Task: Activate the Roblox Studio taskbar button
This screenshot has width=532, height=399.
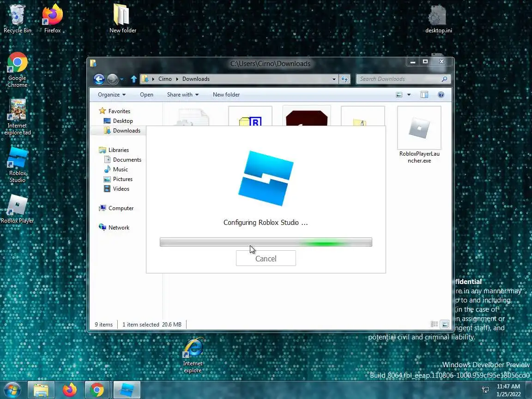Action: pyautogui.click(x=126, y=390)
